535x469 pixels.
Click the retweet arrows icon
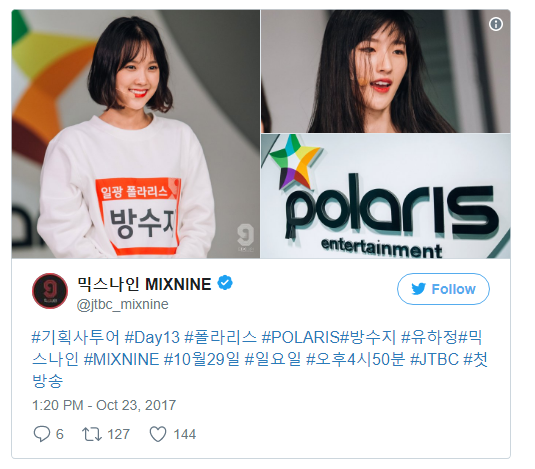click(91, 434)
